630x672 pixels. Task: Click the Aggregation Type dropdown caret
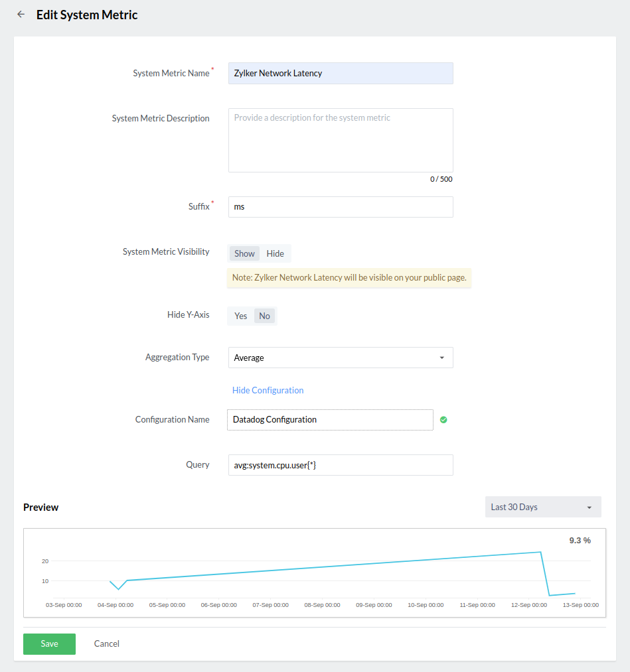442,358
